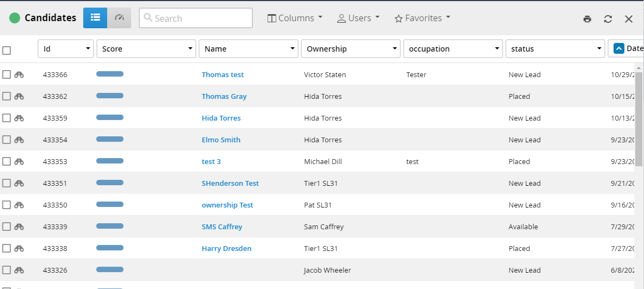The width and height of the screenshot is (644, 289).
Task: Refresh the candidates list
Action: (608, 19)
